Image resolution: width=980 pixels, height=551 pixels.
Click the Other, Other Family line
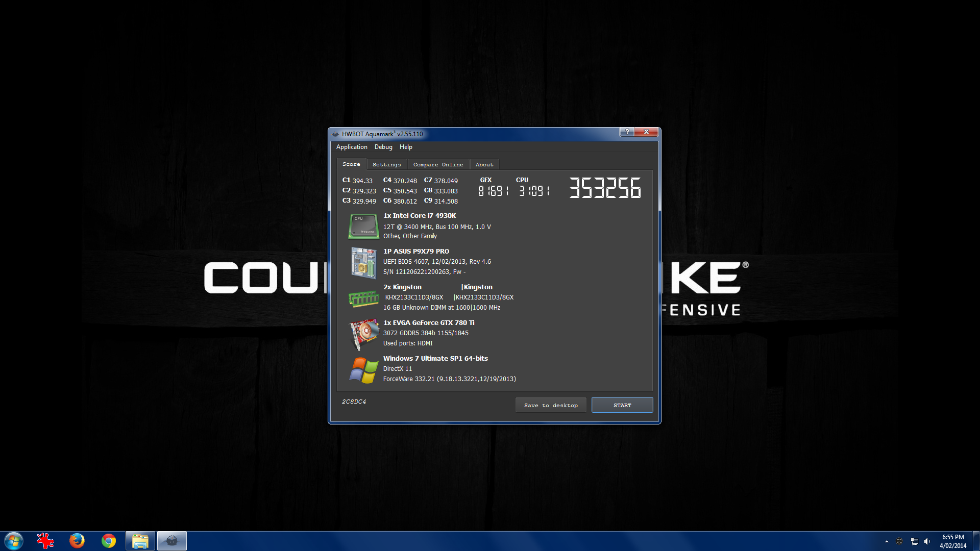410,236
